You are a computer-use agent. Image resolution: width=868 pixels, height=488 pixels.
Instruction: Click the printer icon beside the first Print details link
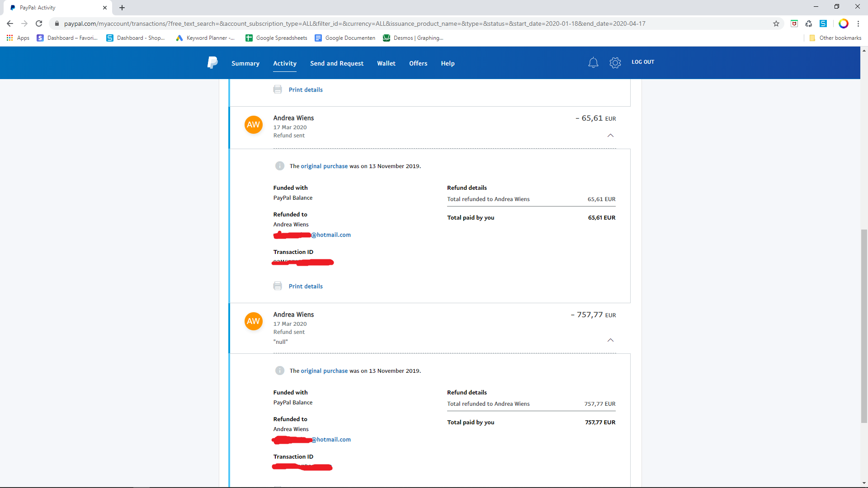pos(278,89)
